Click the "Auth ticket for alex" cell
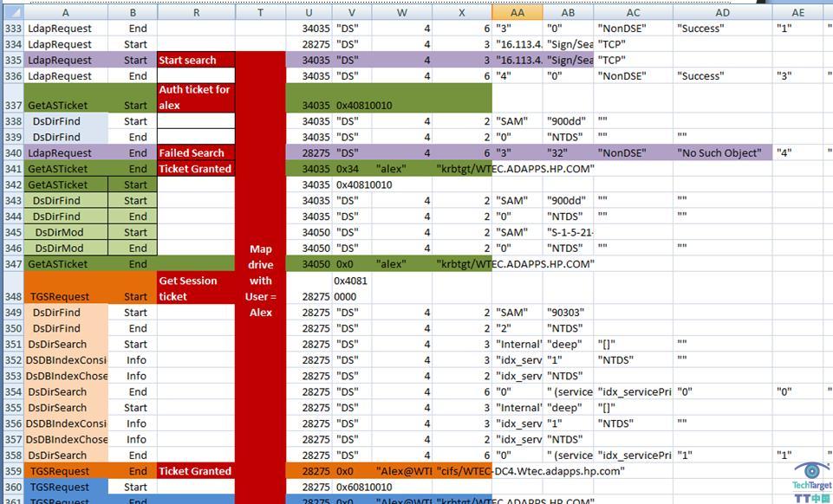 pos(196,98)
